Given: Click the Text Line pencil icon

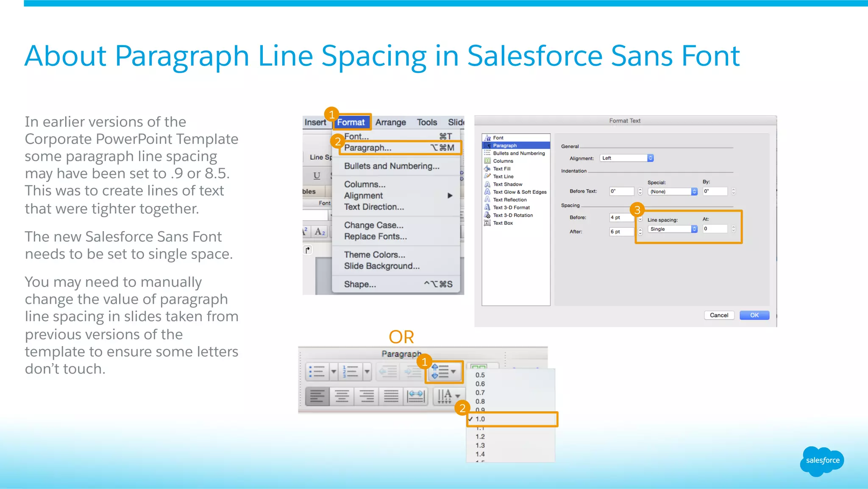Looking at the screenshot, I should pos(487,176).
